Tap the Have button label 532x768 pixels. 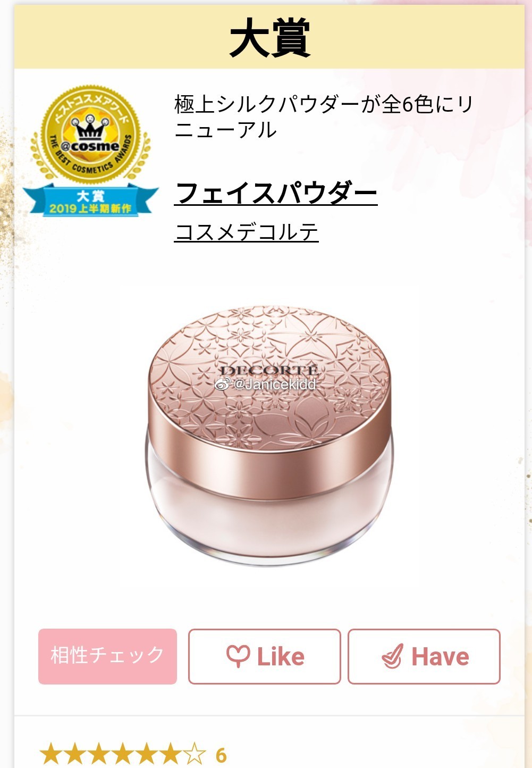[x=440, y=657]
